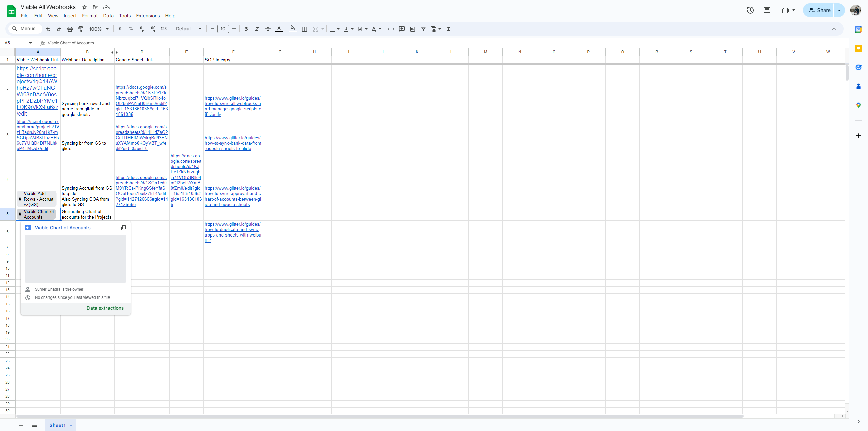Decrease font size with minus button
868x431 pixels.
pyautogui.click(x=212, y=29)
